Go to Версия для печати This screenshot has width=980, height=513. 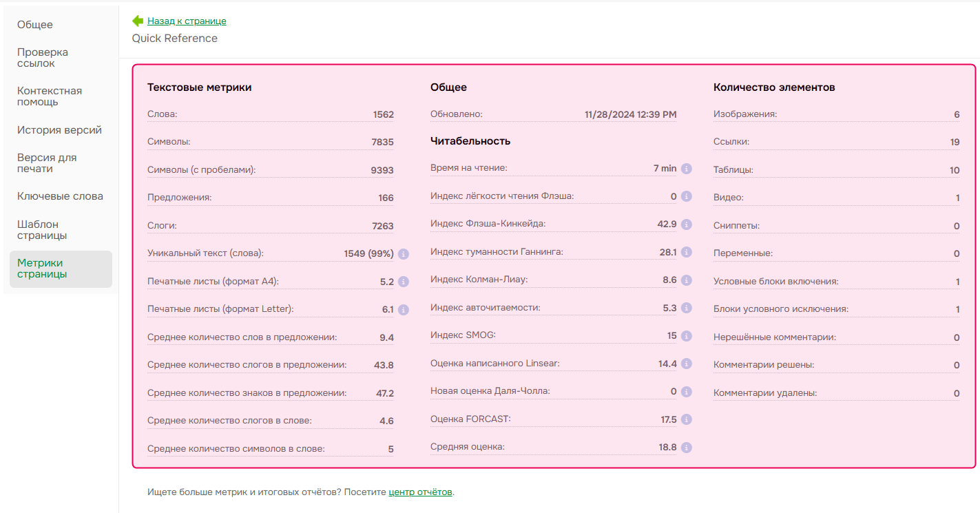[47, 163]
